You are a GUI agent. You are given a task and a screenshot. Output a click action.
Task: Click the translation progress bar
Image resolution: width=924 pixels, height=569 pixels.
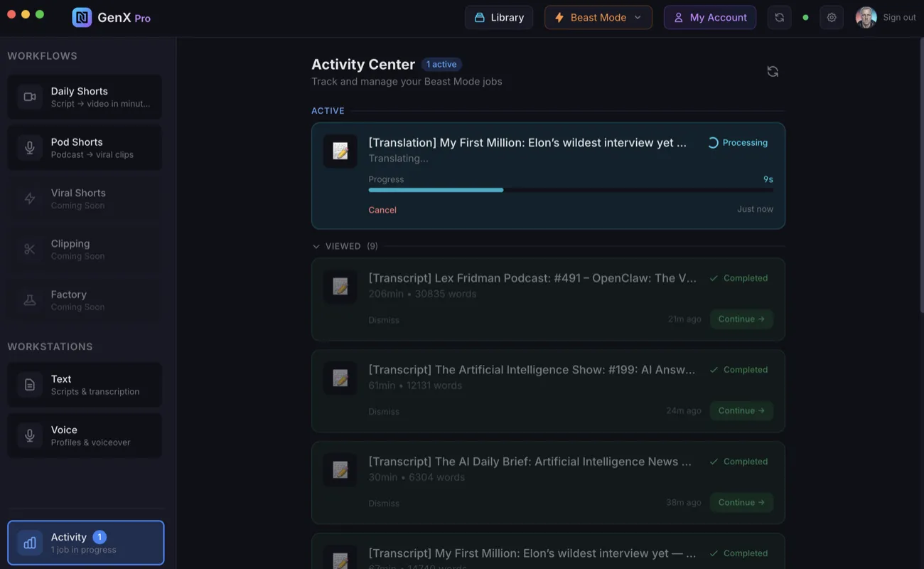[x=570, y=190]
